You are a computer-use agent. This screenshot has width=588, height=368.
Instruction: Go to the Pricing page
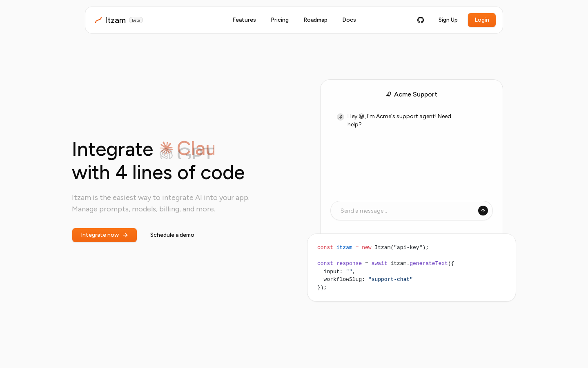point(280,20)
